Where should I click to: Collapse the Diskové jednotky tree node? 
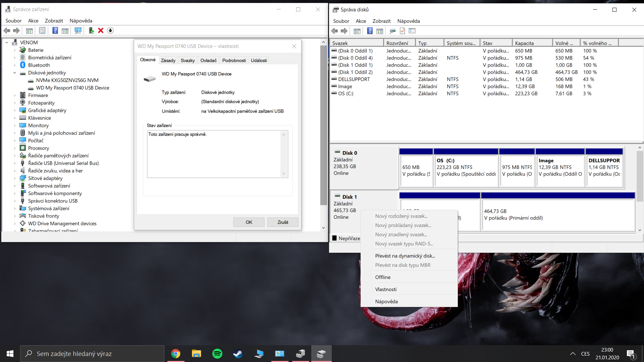[15, 73]
